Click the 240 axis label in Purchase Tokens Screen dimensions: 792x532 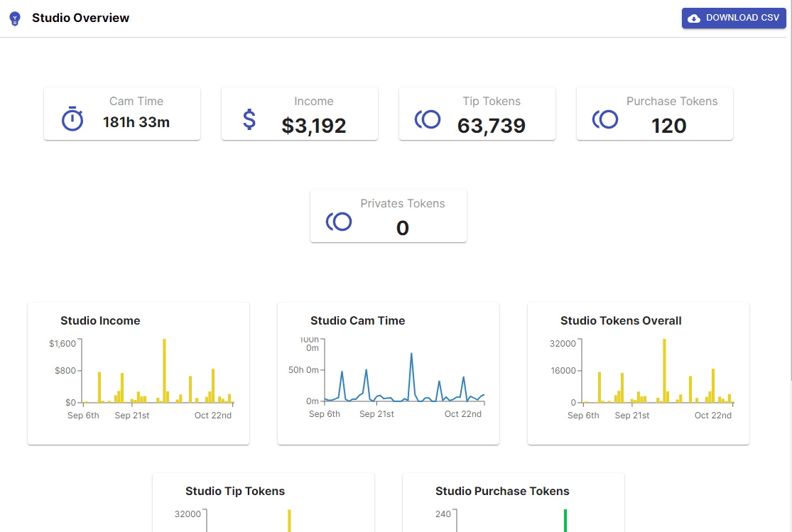tap(443, 514)
